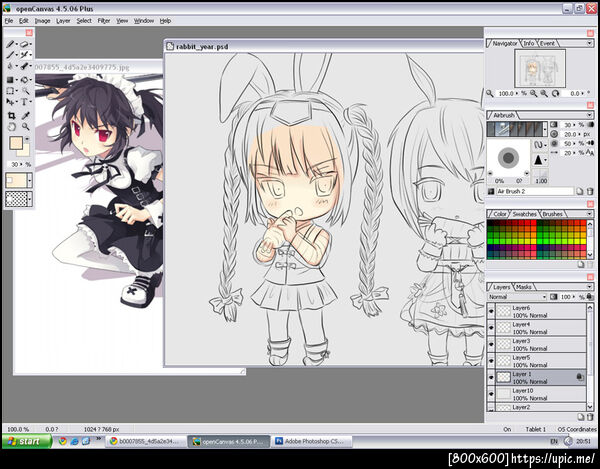
Task: Expand the brush preset strip dropdown arrow
Action: 545,129
